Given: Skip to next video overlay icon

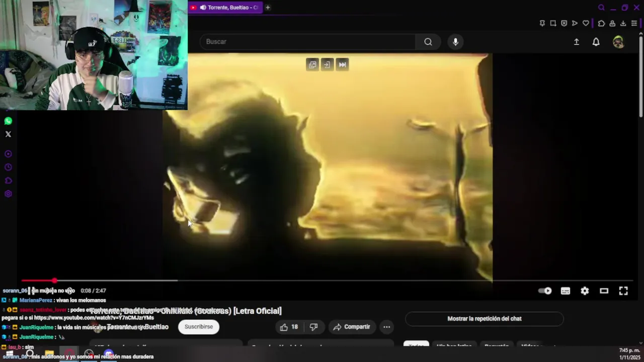Looking at the screenshot, I should click(x=342, y=64).
